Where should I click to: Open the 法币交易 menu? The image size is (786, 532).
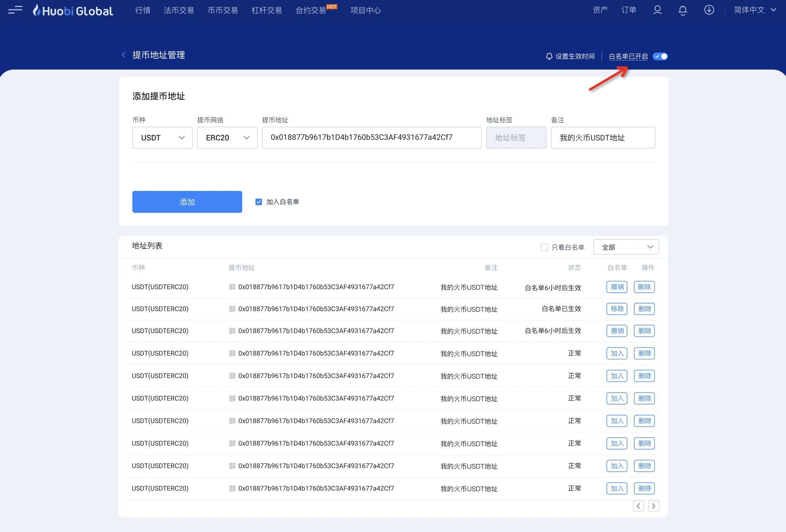click(179, 10)
